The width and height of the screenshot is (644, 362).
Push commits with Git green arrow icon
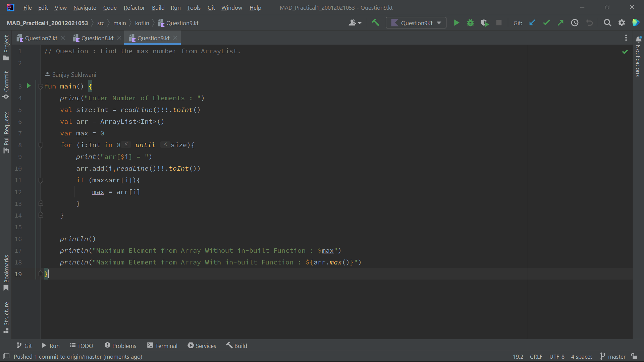click(x=560, y=23)
